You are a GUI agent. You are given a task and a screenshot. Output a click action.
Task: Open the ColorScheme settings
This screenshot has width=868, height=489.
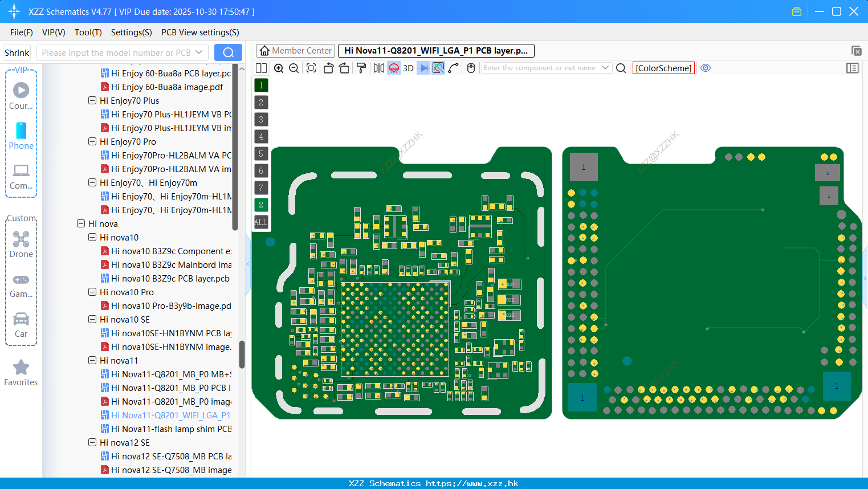663,68
